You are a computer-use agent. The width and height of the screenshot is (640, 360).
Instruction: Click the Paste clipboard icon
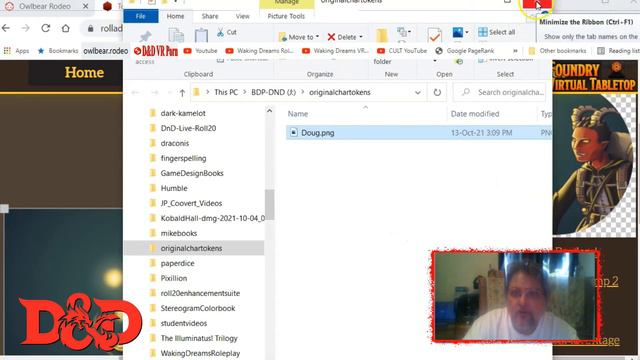click(x=201, y=36)
